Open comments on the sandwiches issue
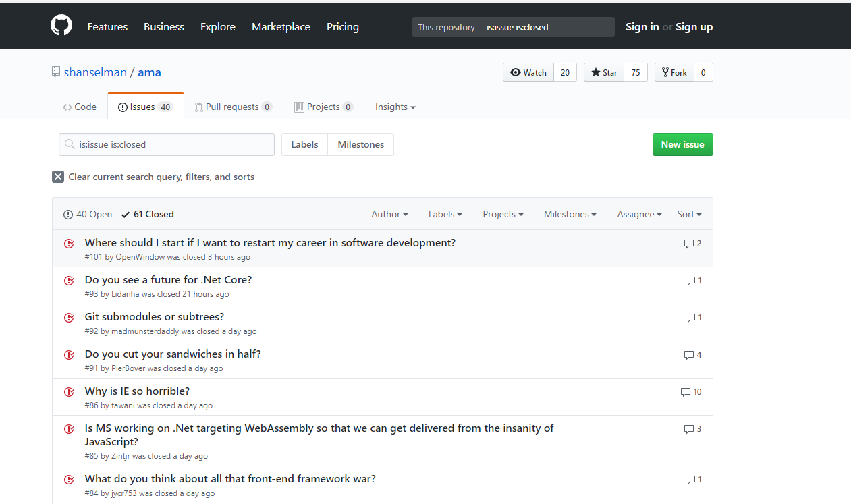The height and width of the screenshot is (504, 851). [692, 355]
